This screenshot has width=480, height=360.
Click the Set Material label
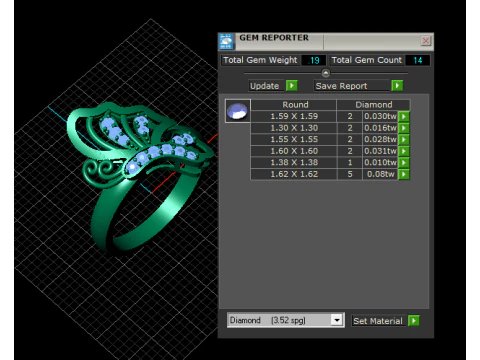378,321
